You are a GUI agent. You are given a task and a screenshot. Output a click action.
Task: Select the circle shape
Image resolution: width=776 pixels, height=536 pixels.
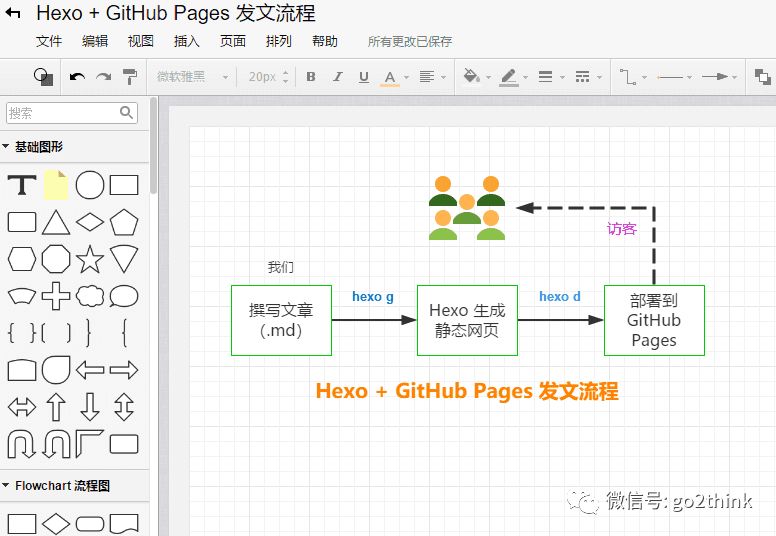90,185
